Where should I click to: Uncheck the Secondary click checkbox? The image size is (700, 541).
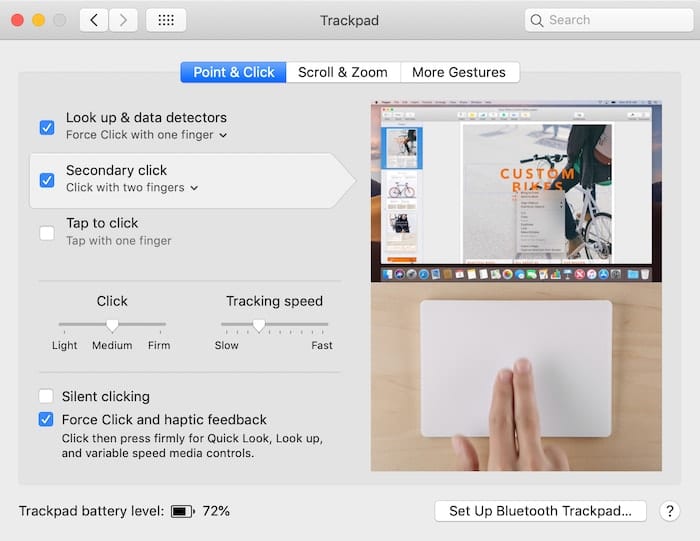coord(47,180)
